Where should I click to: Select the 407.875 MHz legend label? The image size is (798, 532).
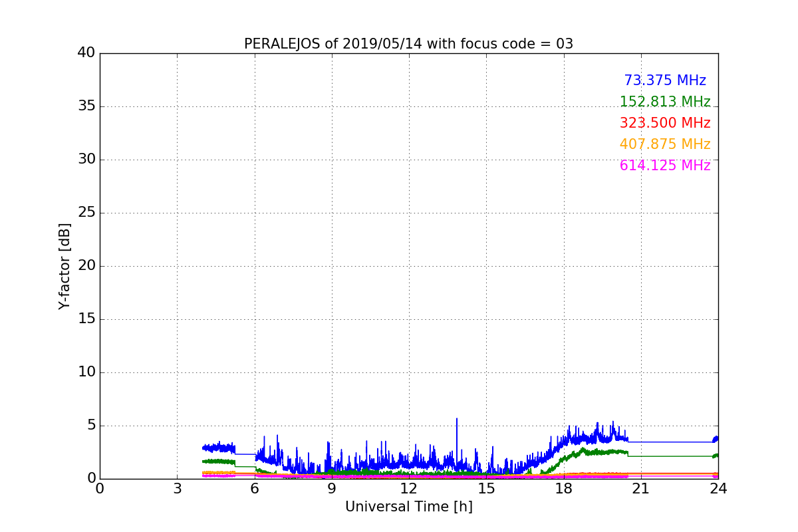click(x=665, y=144)
